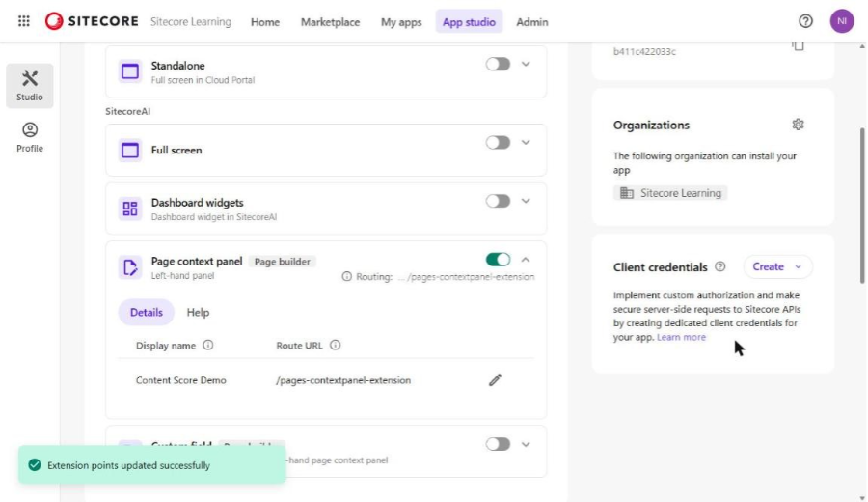The width and height of the screenshot is (868, 502).
Task: Click the page vertical scrollbar
Action: [x=862, y=205]
